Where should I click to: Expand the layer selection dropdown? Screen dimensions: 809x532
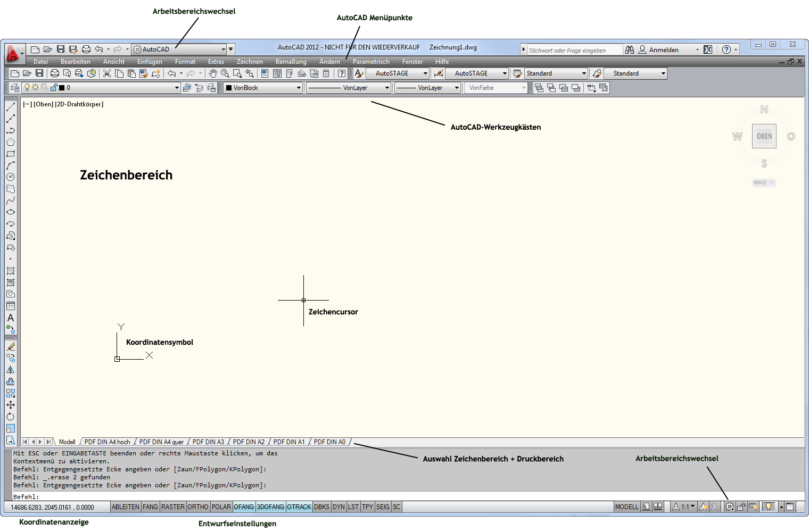click(x=177, y=88)
